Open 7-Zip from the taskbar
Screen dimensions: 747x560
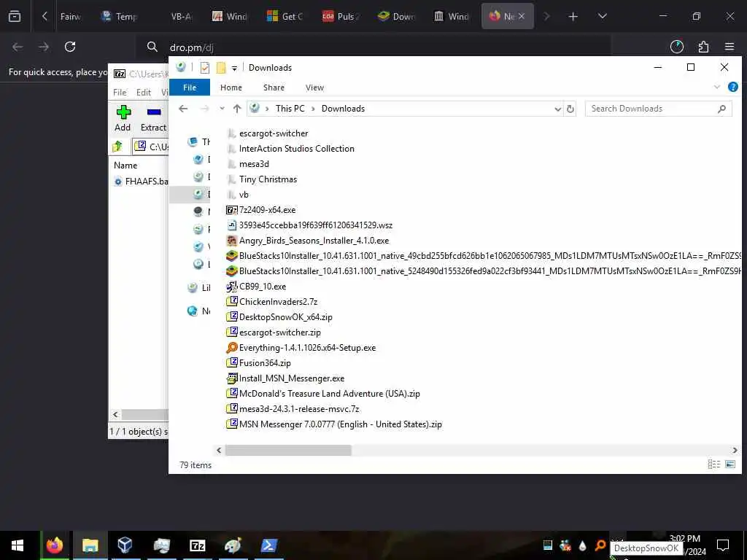[197, 545]
